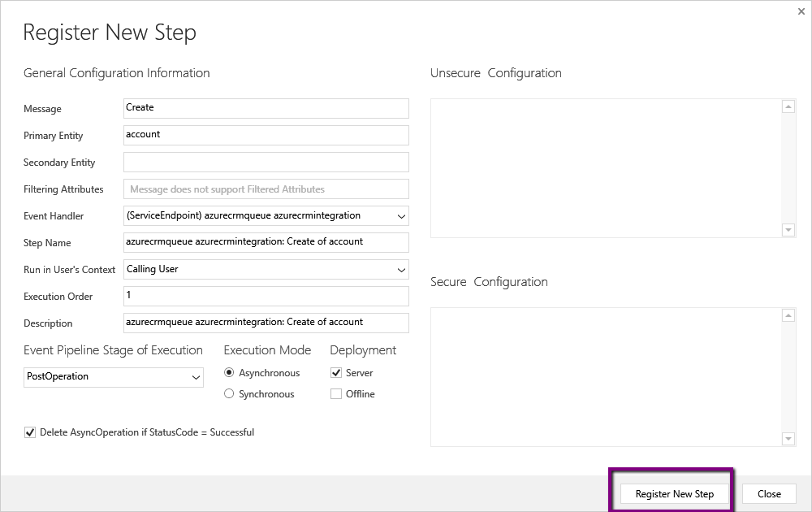Click the Secure Configuration scroll-up arrow
Viewport: 812px width, 512px height.
pyautogui.click(x=788, y=314)
